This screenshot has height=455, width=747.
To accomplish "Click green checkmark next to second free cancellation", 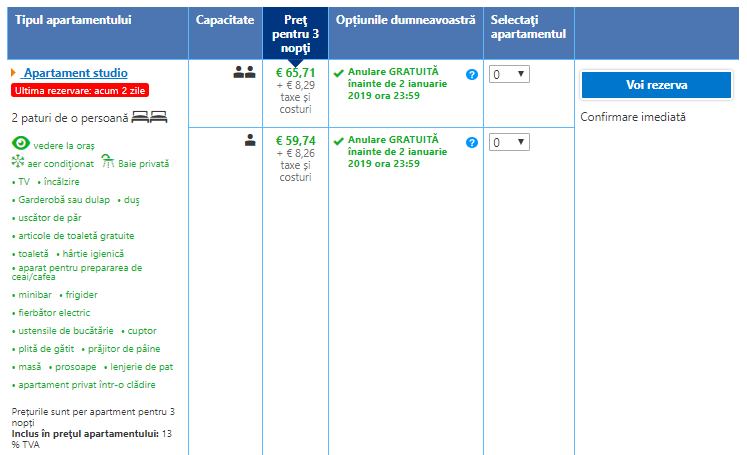I will tap(339, 141).
